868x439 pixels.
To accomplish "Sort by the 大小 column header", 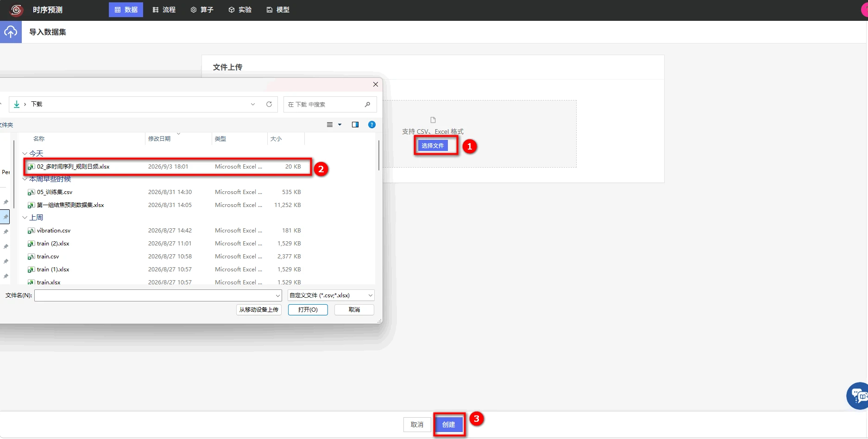I will [x=276, y=138].
